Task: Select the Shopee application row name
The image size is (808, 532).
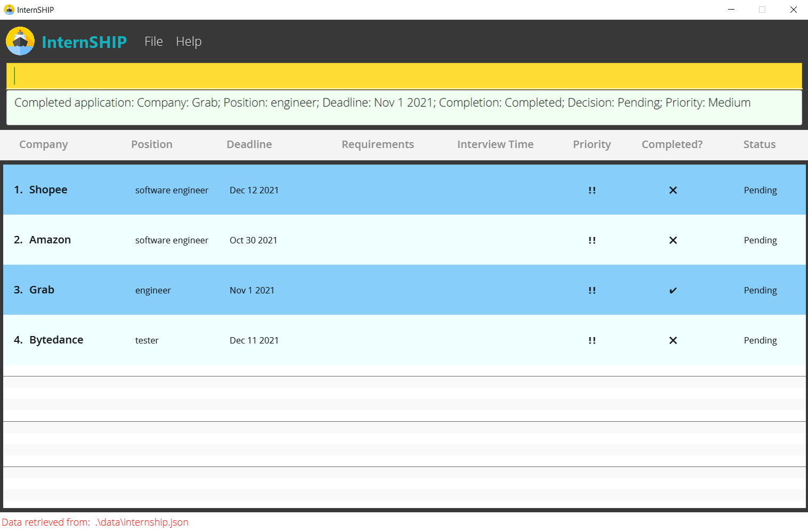Action: [x=49, y=190]
